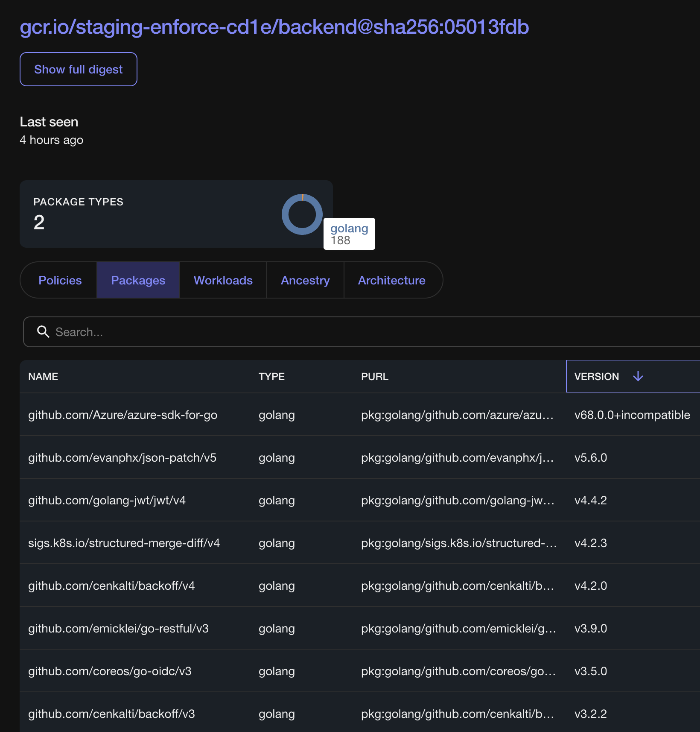Viewport: 700px width, 732px height.
Task: Click the package types donut chart
Action: (302, 214)
